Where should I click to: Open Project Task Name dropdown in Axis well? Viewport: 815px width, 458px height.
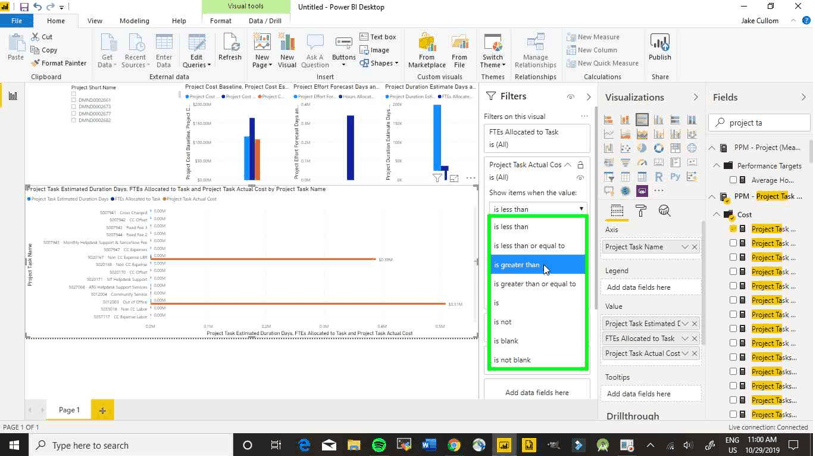[x=685, y=247]
